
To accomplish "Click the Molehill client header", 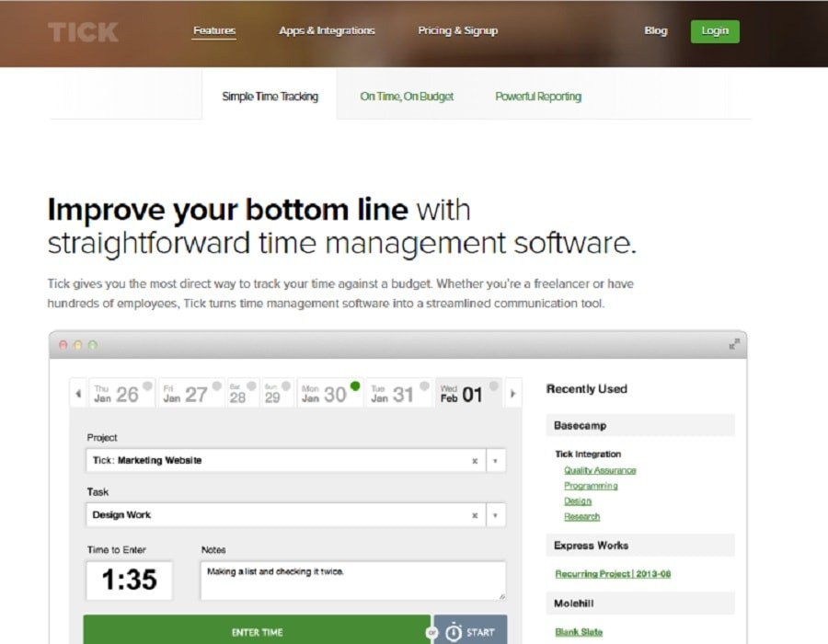I will tap(640, 604).
